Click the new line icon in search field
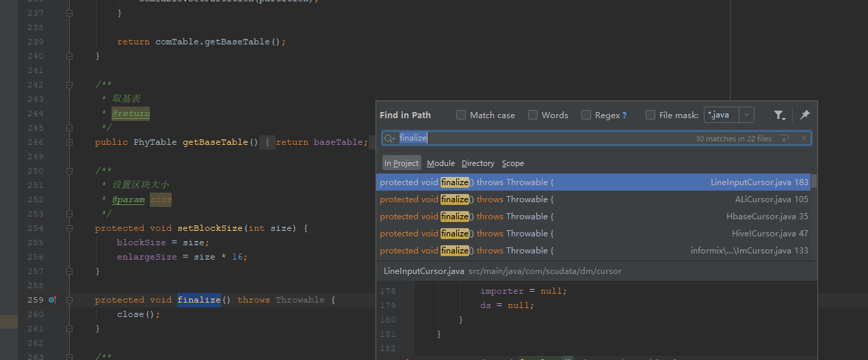 [785, 138]
